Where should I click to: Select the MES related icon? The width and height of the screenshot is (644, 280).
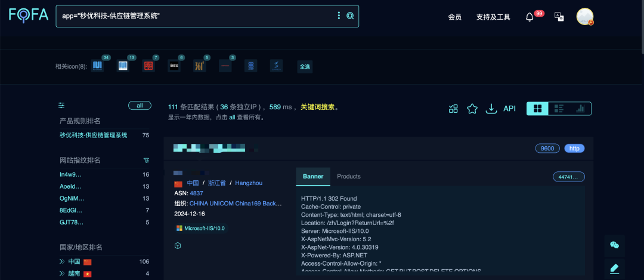(x=174, y=66)
